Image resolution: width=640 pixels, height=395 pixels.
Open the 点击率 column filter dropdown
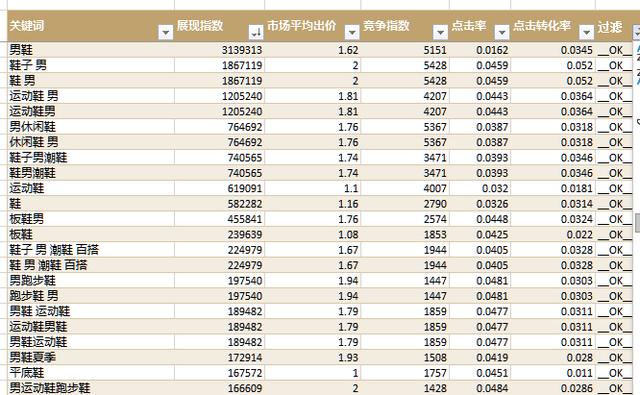(502, 32)
